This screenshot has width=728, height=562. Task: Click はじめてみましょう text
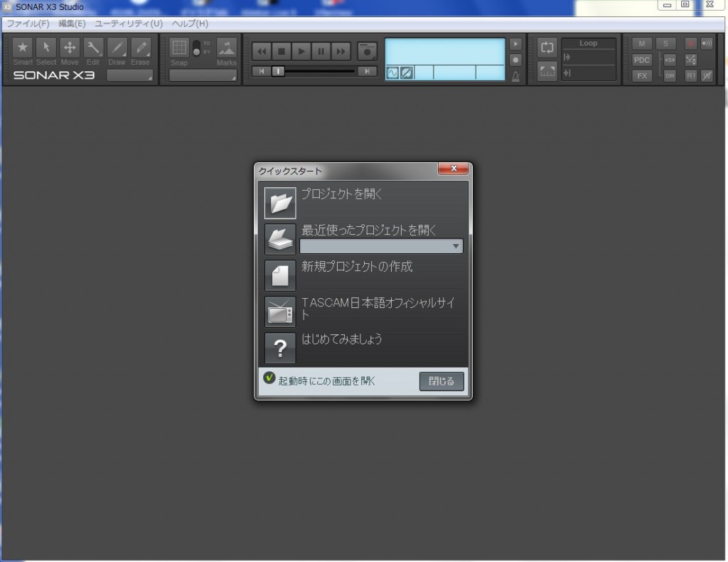point(341,339)
